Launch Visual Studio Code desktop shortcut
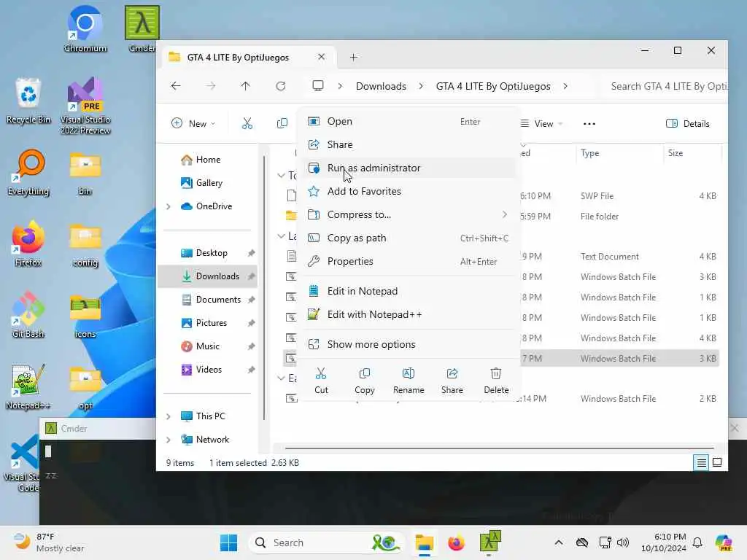Screen dimensions: 747x560 point(21,462)
